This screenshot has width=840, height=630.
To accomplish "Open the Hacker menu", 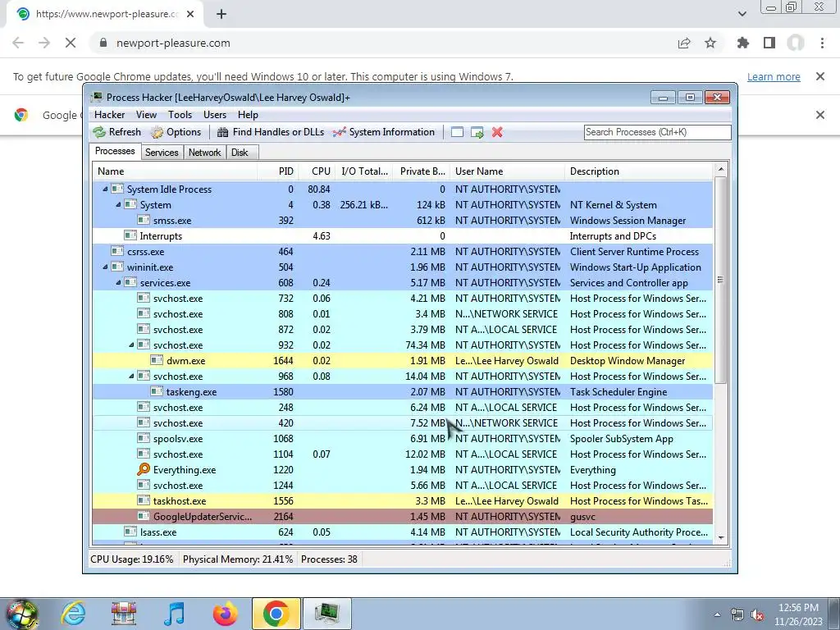I will [109, 115].
